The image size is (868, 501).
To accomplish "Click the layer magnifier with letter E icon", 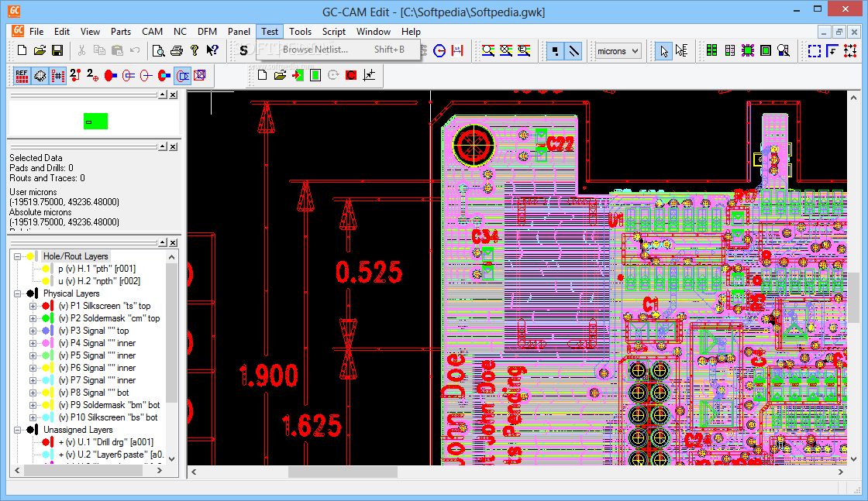I will [524, 51].
